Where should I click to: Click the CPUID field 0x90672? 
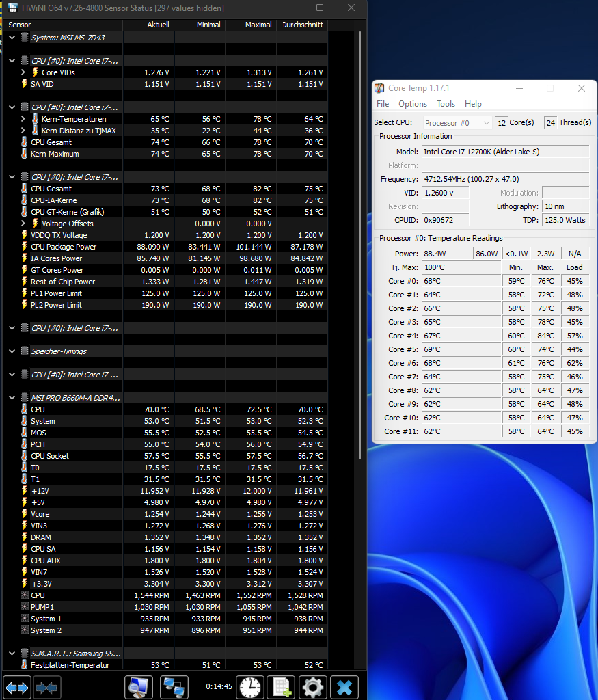(445, 220)
